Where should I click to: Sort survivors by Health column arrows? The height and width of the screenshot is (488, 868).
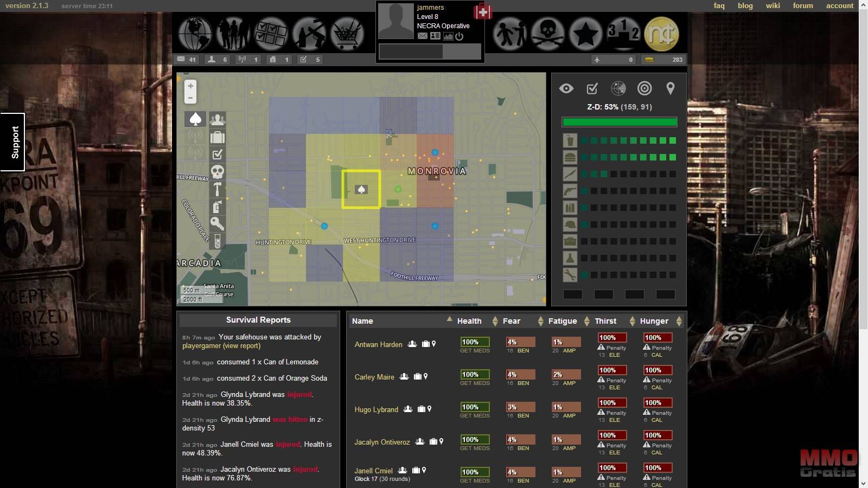click(x=495, y=322)
